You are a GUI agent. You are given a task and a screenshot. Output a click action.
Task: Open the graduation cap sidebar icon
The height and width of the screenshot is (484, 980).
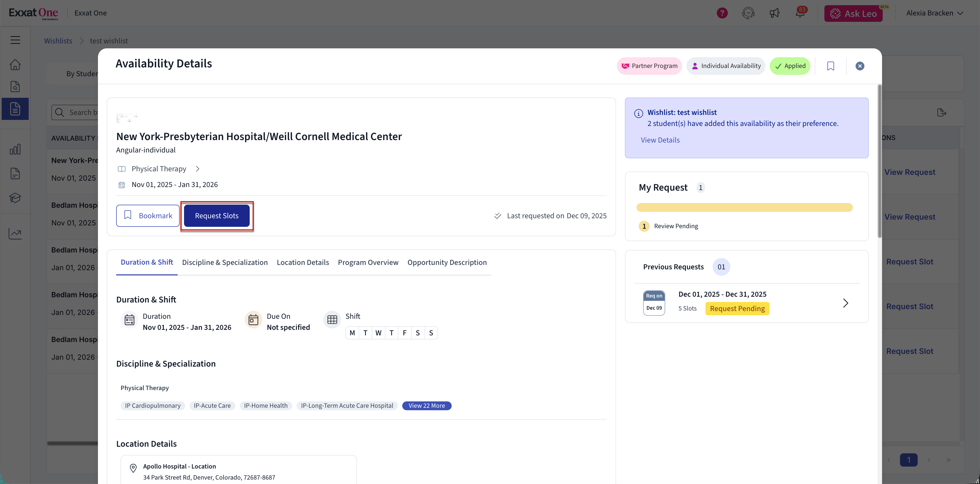pyautogui.click(x=15, y=198)
